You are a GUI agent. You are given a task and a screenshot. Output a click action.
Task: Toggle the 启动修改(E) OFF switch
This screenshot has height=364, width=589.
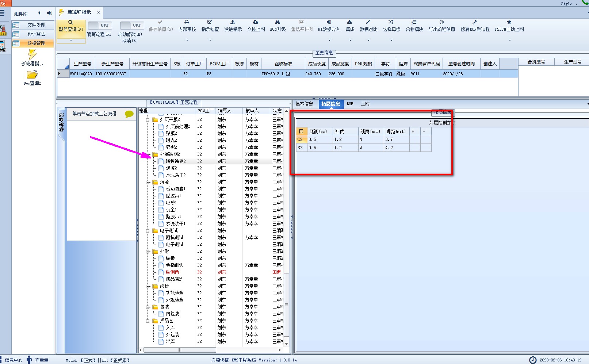pos(132,25)
